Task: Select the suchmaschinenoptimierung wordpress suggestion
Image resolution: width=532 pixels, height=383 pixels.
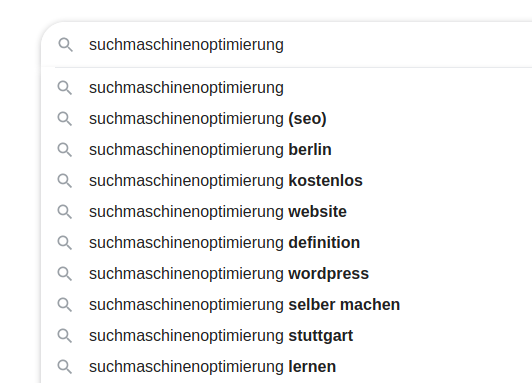Action: point(286,274)
